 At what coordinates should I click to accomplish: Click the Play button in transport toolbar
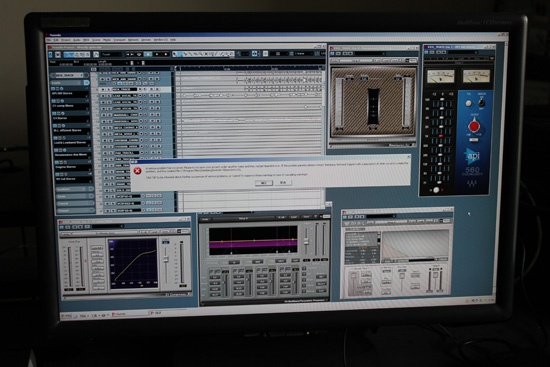(157, 54)
